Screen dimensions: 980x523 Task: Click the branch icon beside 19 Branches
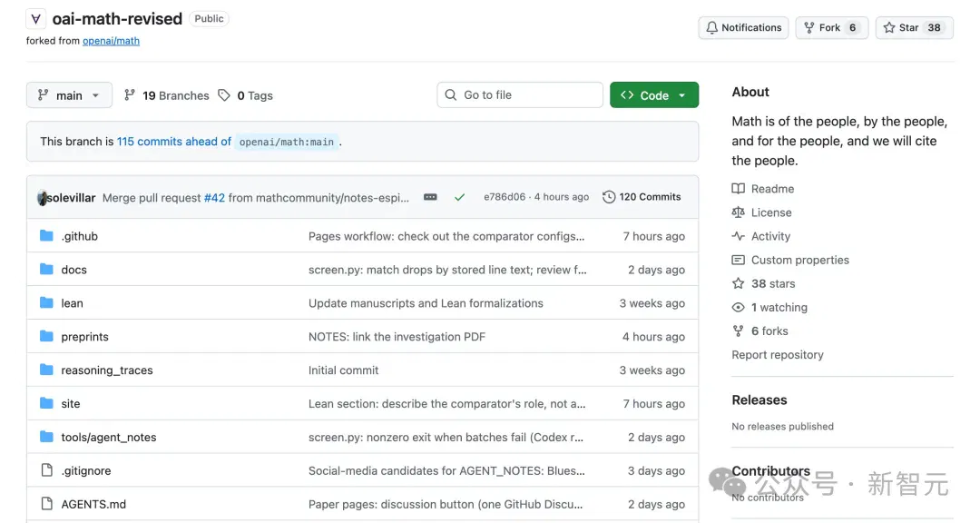coord(130,95)
